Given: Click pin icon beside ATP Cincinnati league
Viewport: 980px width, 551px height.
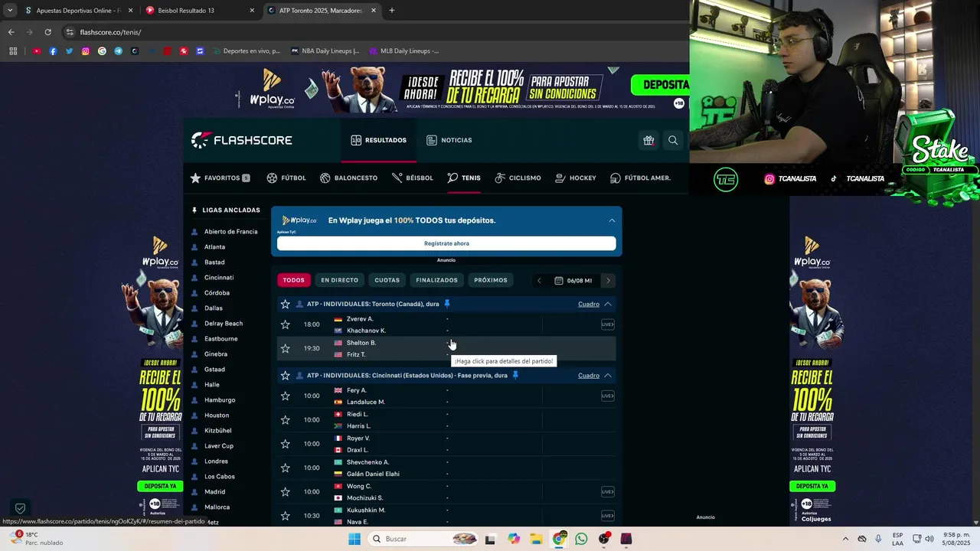Looking at the screenshot, I should [515, 375].
